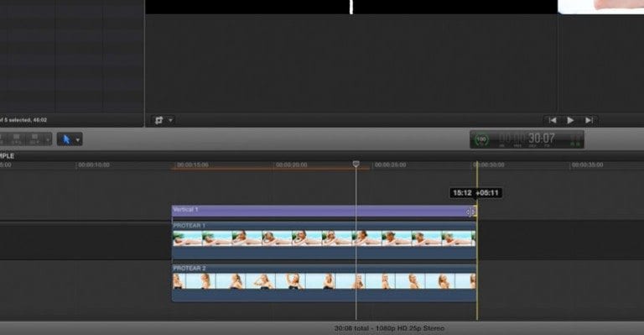Select the arrow Select tool

[x=66, y=139]
